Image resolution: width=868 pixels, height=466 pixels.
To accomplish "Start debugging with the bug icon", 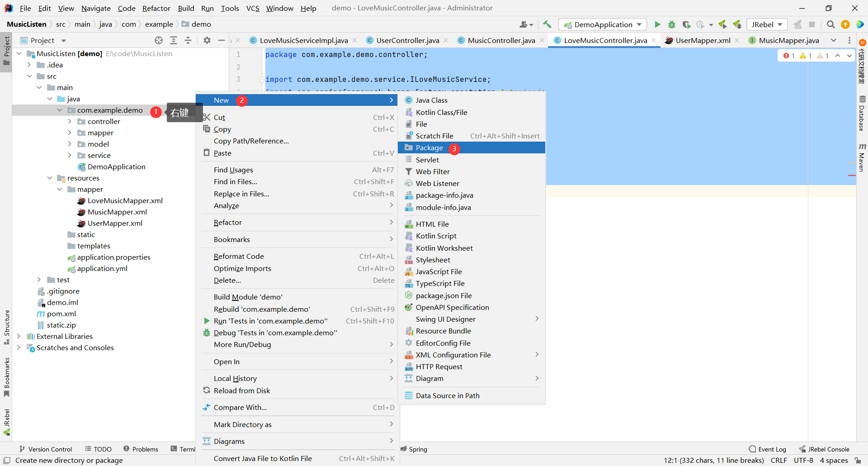I will [672, 24].
